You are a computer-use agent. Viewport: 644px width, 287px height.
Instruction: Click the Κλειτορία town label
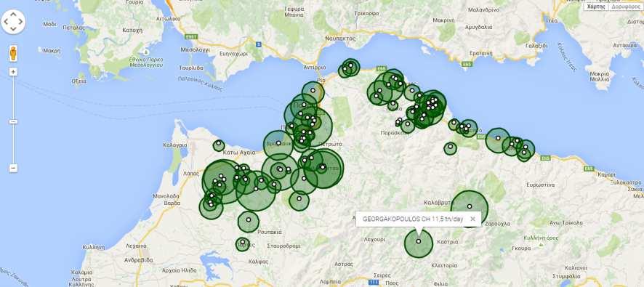(x=444, y=266)
